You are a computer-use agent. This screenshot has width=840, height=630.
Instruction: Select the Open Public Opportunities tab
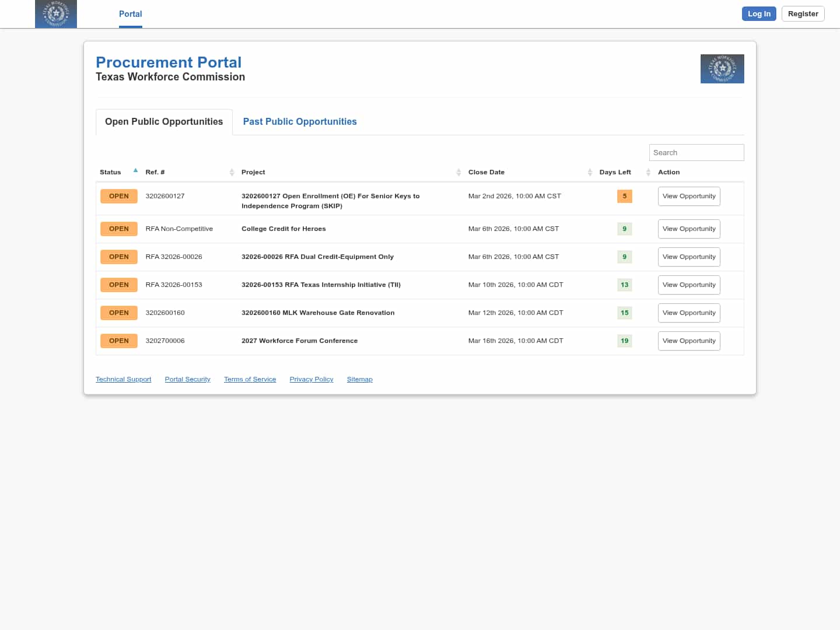click(x=164, y=122)
